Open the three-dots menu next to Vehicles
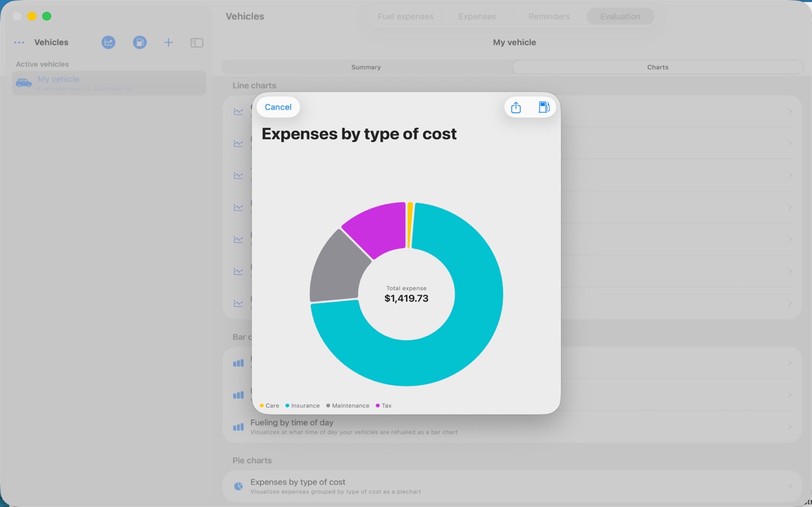The image size is (812, 507). tap(20, 43)
